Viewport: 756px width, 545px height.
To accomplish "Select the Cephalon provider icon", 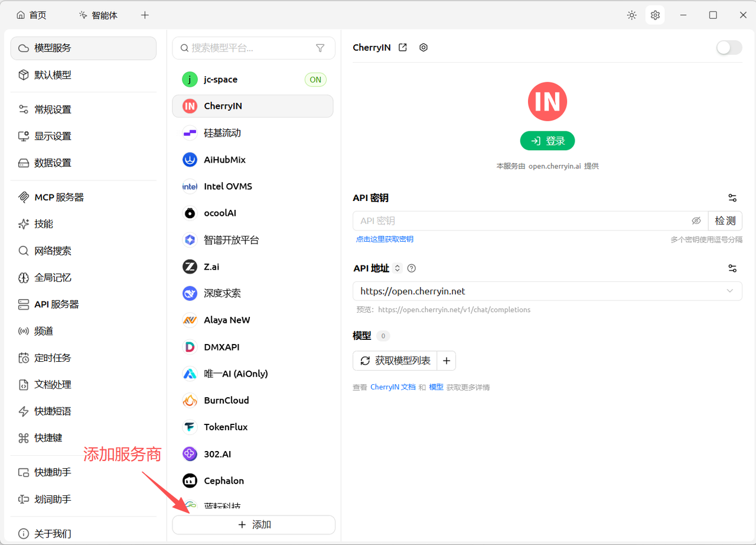I will click(x=190, y=481).
